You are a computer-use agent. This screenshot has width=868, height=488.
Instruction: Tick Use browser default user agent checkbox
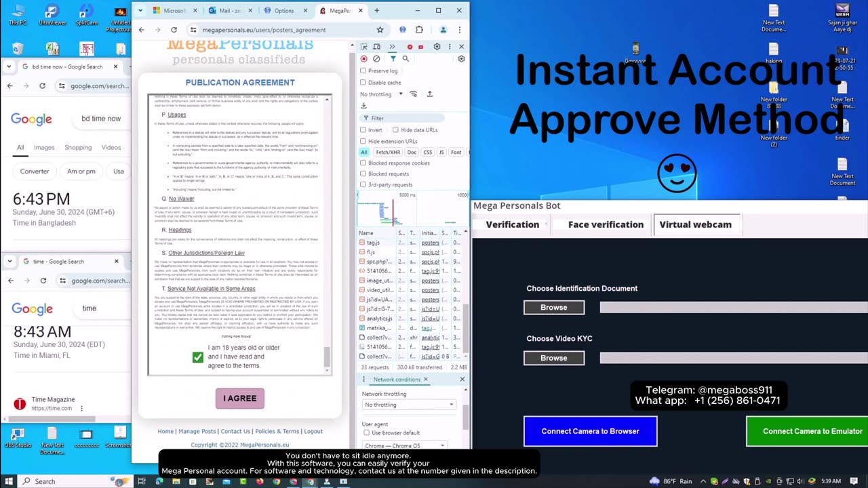[x=367, y=433]
